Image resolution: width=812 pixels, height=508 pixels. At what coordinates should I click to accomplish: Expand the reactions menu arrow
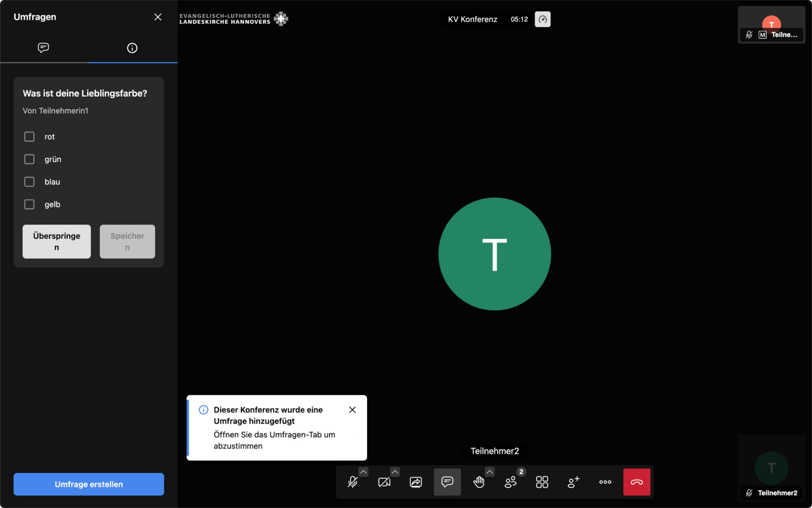(489, 472)
